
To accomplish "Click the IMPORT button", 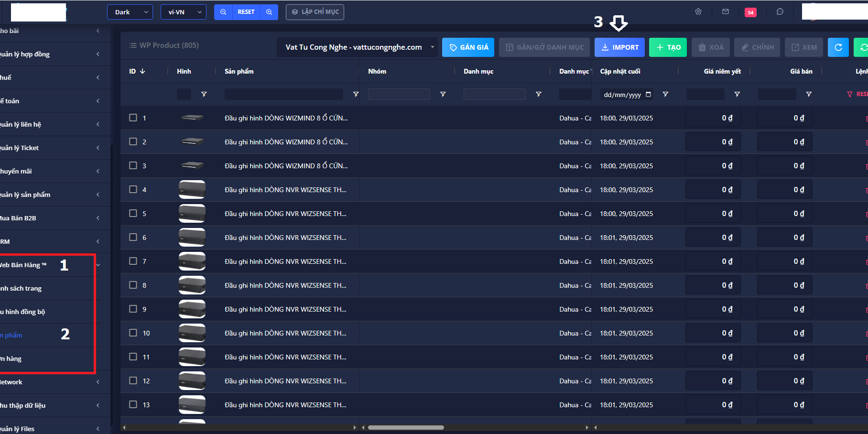I will click(619, 47).
